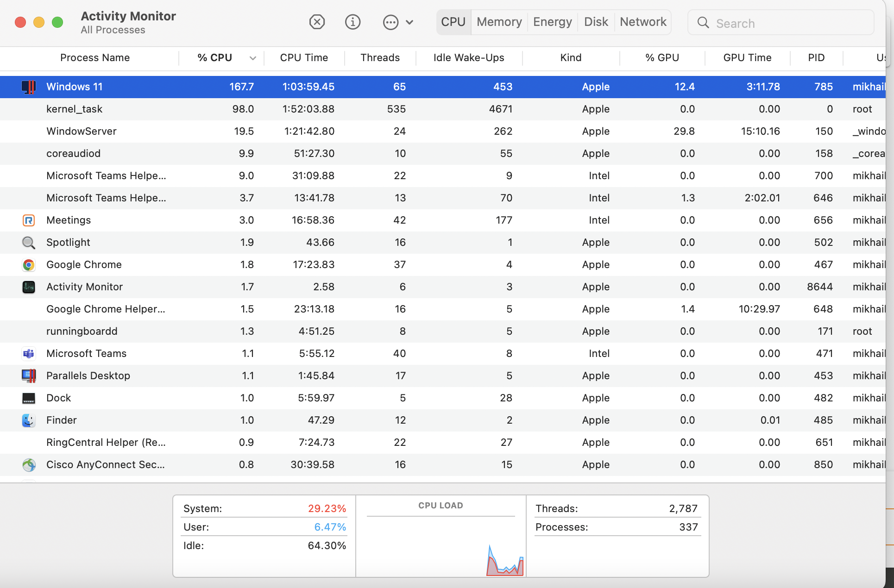Viewport: 894px width, 588px height.
Task: Click the stop process X icon
Action: tap(317, 22)
